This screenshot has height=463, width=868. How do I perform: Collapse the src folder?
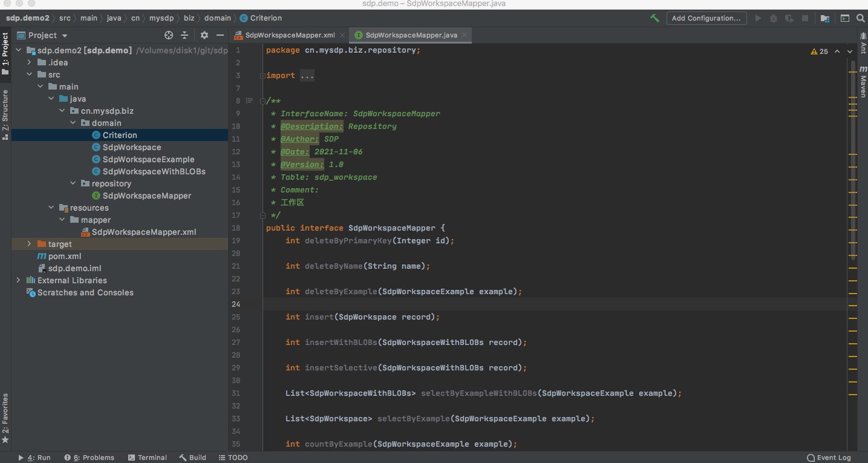pos(29,74)
